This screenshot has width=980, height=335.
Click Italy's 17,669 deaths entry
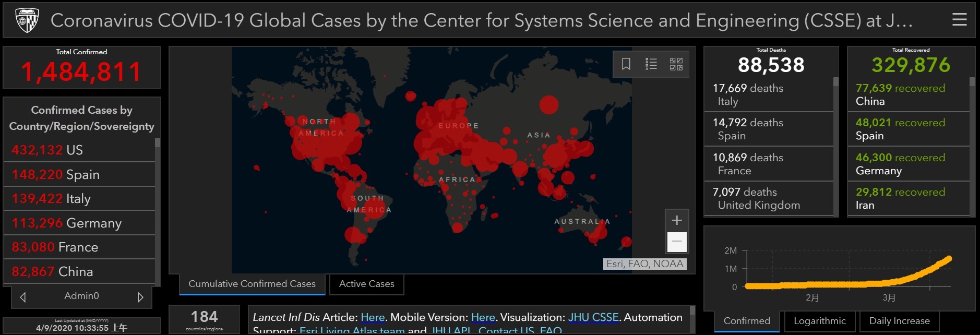[x=768, y=94]
